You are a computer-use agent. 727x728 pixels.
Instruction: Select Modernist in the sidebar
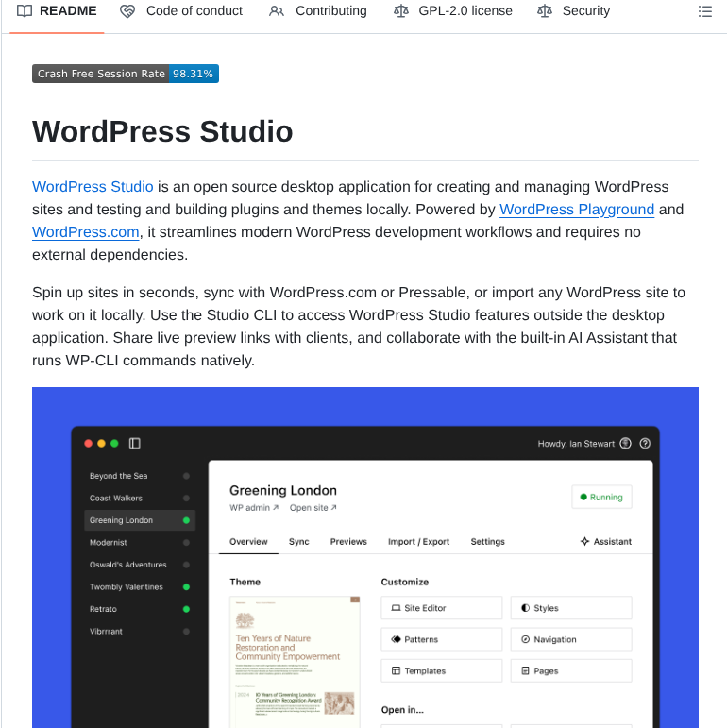point(140,542)
